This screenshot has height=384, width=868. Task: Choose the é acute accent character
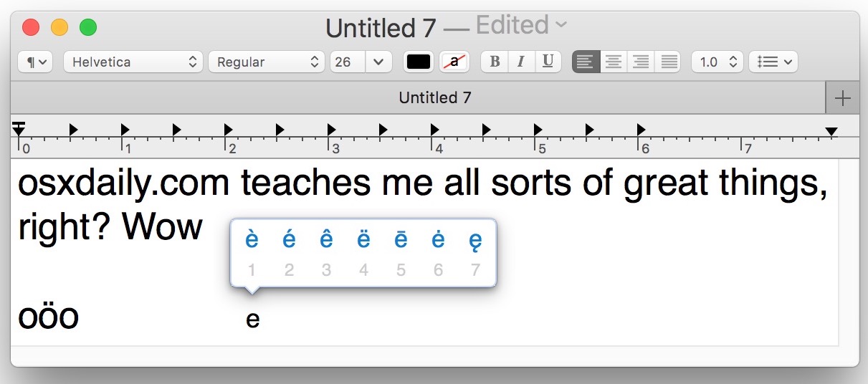click(x=289, y=241)
